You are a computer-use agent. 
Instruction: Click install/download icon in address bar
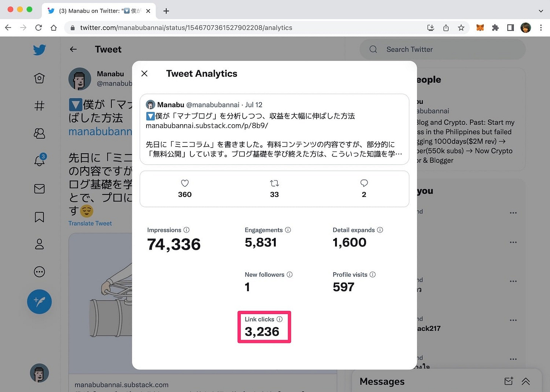431,28
